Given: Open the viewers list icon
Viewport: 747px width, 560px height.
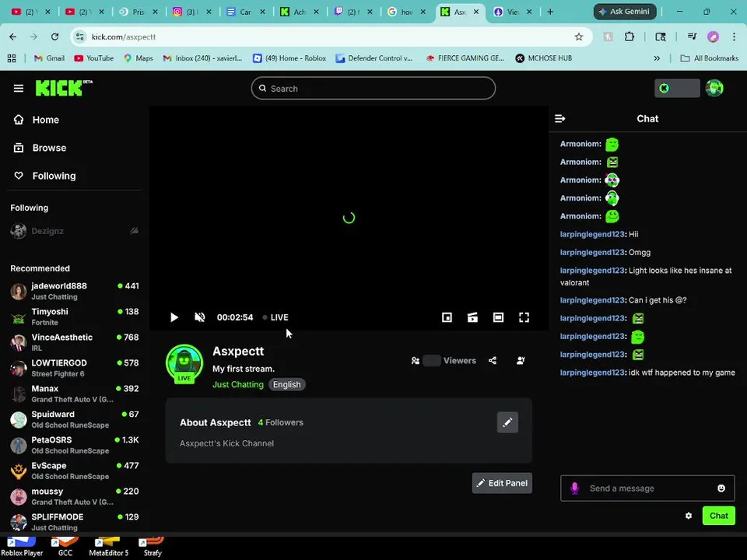Looking at the screenshot, I should pos(416,360).
